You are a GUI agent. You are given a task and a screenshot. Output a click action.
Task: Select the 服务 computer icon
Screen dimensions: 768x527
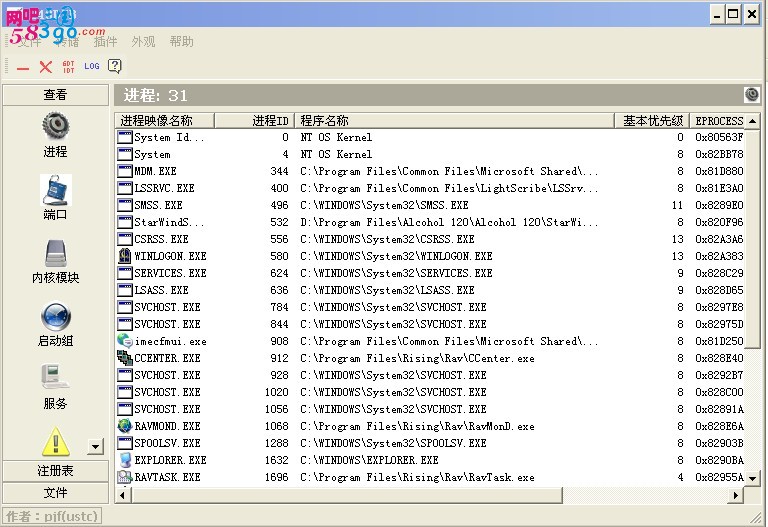[55, 377]
